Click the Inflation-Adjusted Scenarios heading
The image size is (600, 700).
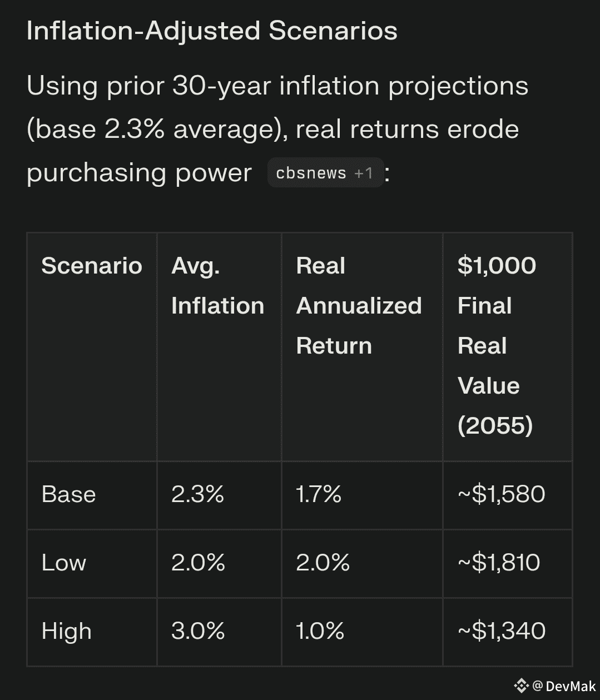[212, 31]
